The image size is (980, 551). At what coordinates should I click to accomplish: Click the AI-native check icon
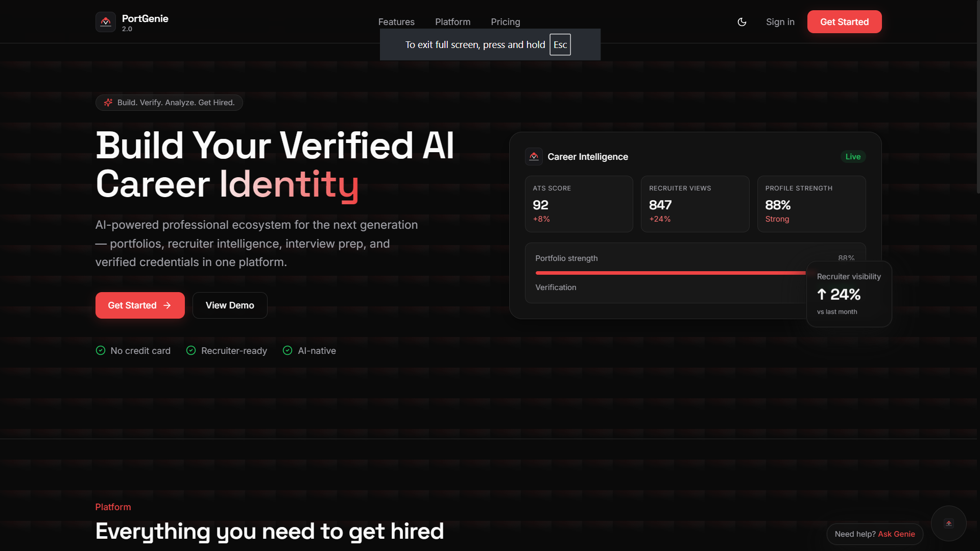pos(288,350)
